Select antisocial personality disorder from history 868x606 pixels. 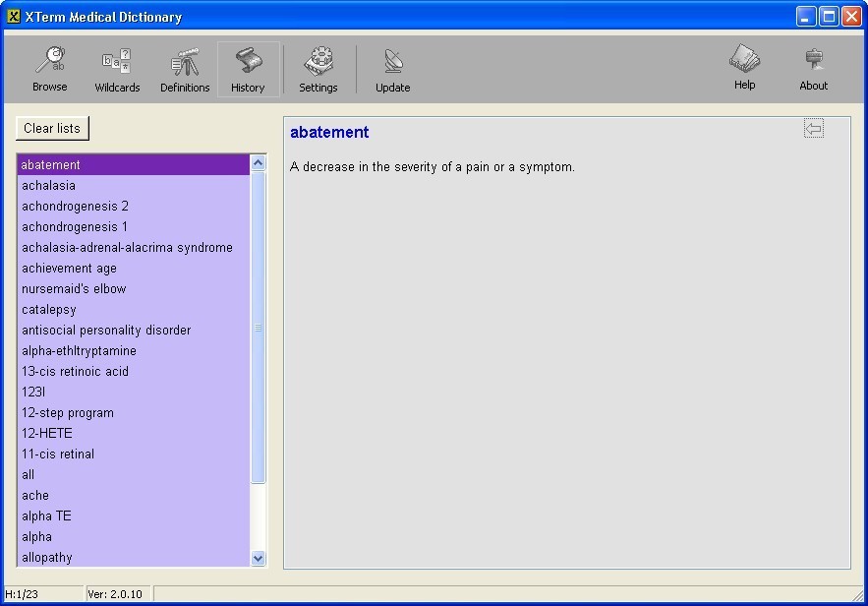pyautogui.click(x=106, y=330)
